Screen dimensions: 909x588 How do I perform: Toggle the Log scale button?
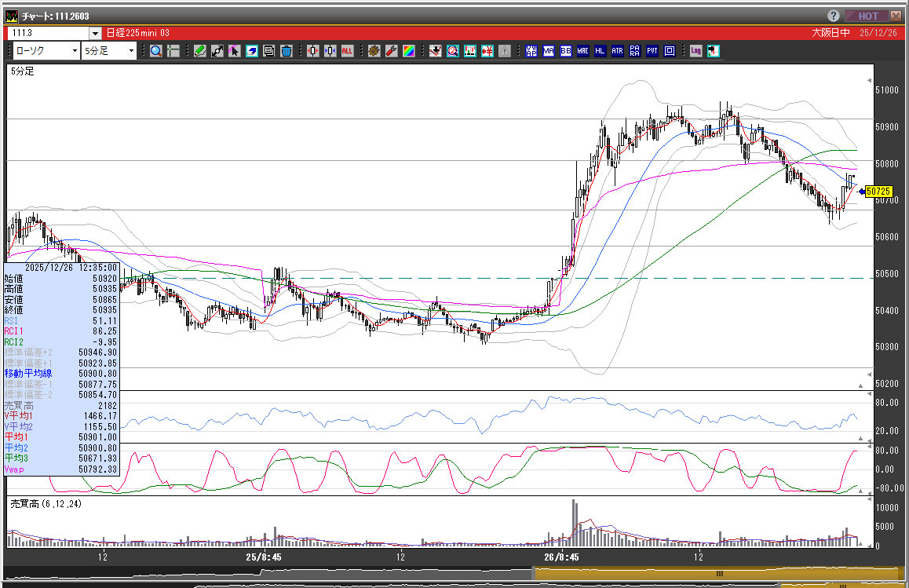(x=695, y=51)
